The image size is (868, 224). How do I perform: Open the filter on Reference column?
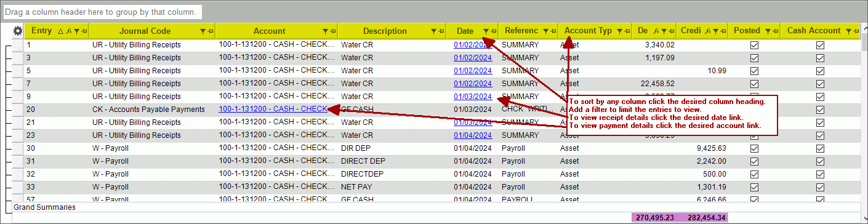point(545,31)
